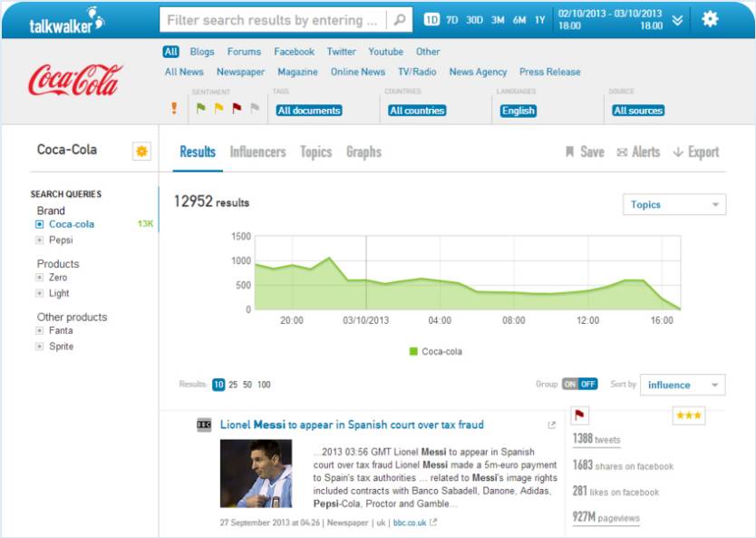Select the 1Y time range
756x538 pixels.
[540, 20]
